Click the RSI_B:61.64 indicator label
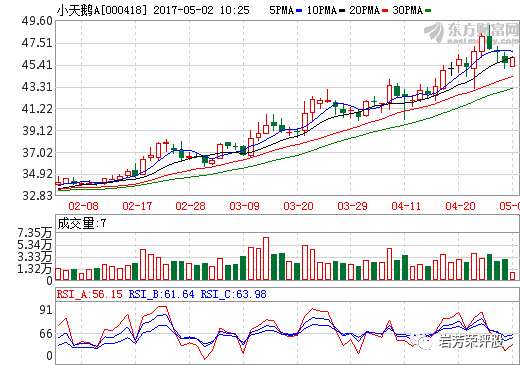The height and width of the screenshot is (365, 520). click(162, 294)
